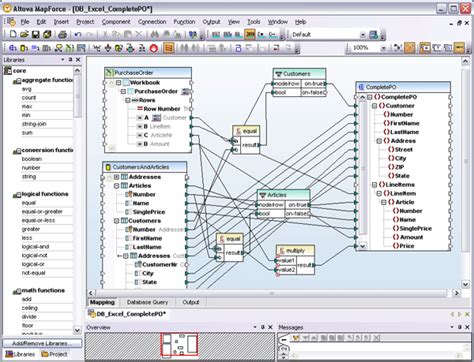This screenshot has width=474, height=362.
Task: Click the Find binoculars icon
Action: tap(155, 34)
